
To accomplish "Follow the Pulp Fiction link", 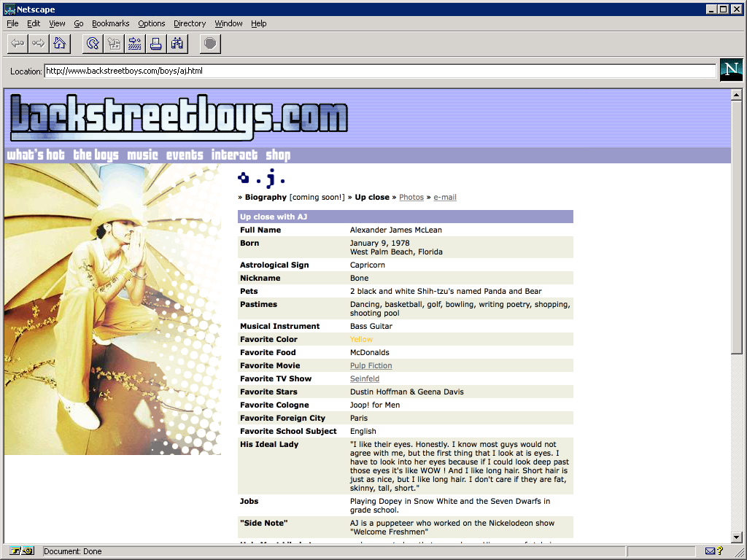I will pos(371,366).
